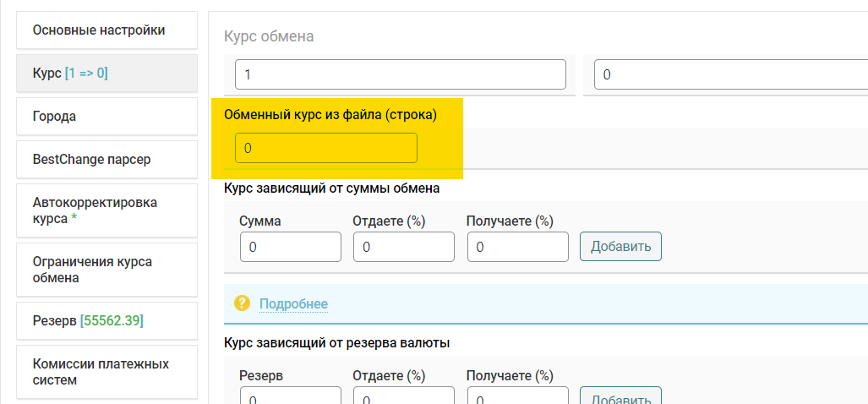868x404 pixels.
Task: Click the Обменный курс из файла input
Action: tap(326, 148)
